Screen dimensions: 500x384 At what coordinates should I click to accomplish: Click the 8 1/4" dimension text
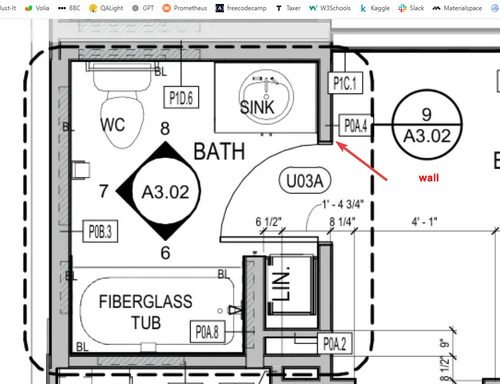point(342,222)
